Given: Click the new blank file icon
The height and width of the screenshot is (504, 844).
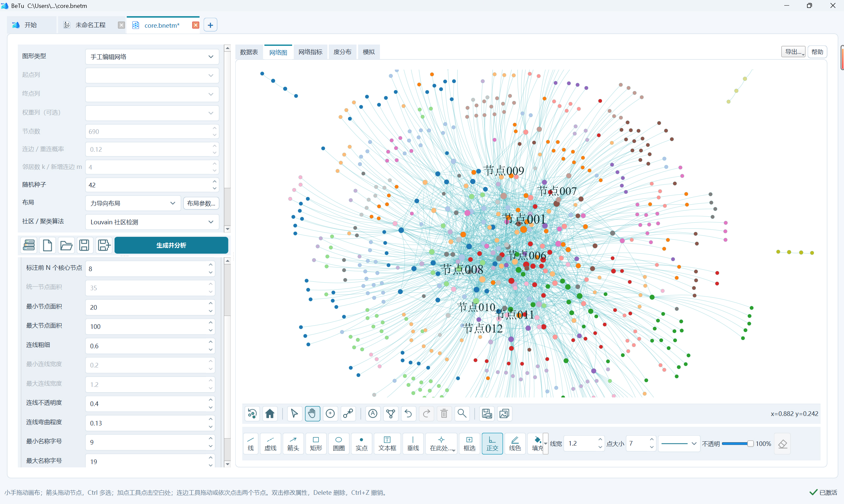Looking at the screenshot, I should coord(48,245).
